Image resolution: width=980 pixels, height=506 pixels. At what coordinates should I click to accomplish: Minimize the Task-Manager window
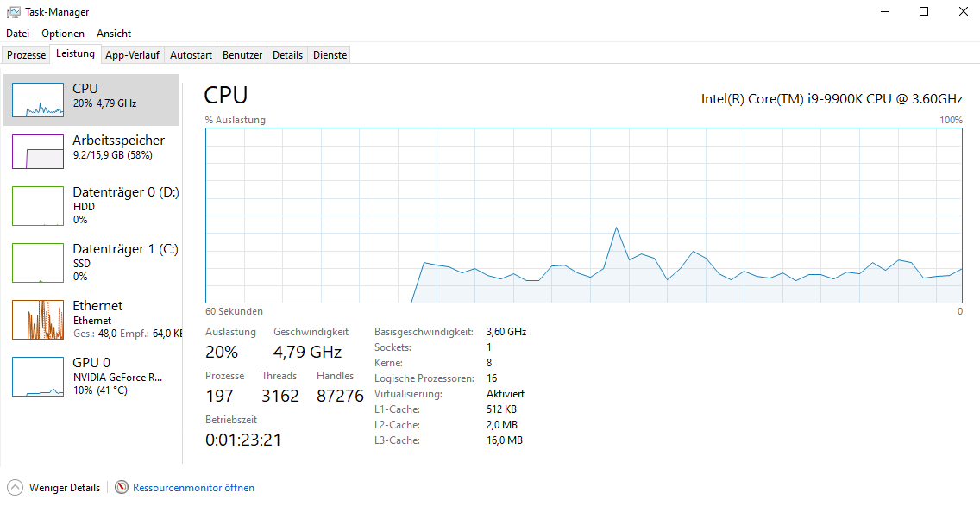[885, 11]
